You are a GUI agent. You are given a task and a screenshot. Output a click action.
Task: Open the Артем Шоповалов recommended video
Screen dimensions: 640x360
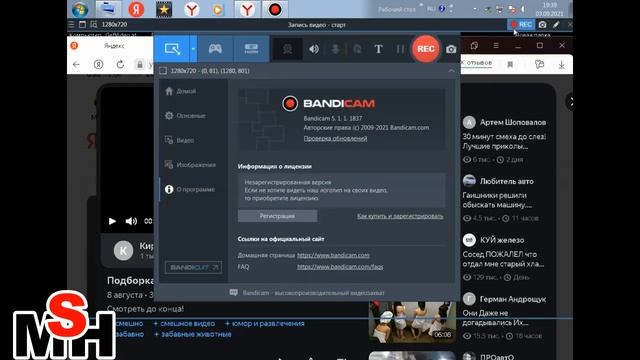point(504,140)
